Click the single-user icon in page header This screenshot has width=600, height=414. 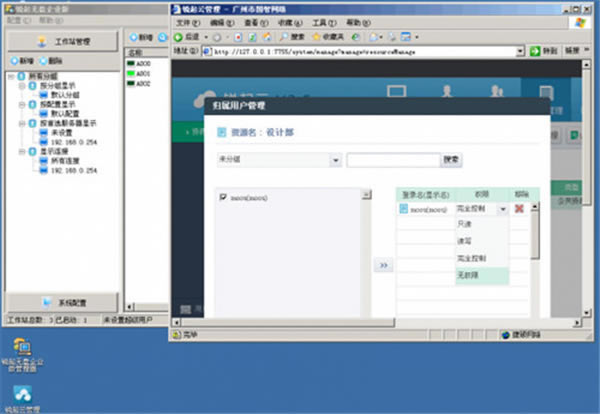click(447, 91)
